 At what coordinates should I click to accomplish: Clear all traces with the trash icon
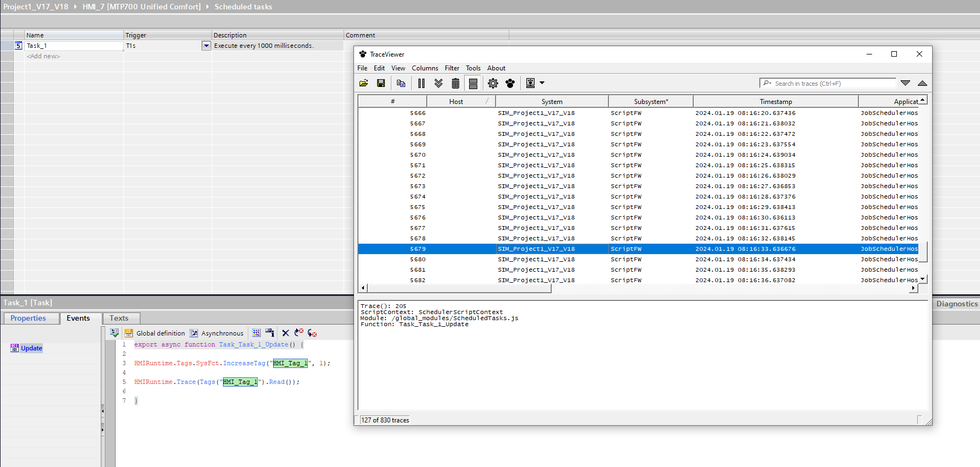[455, 83]
